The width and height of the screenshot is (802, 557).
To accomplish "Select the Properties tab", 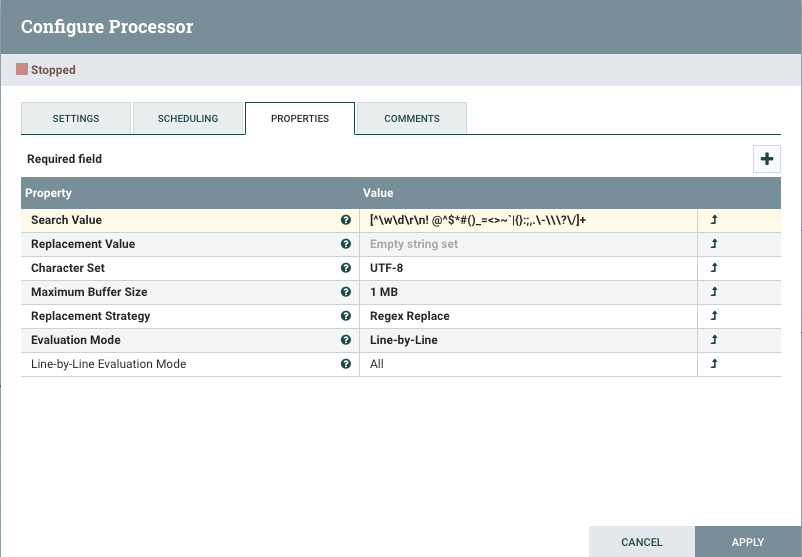I will [x=300, y=118].
